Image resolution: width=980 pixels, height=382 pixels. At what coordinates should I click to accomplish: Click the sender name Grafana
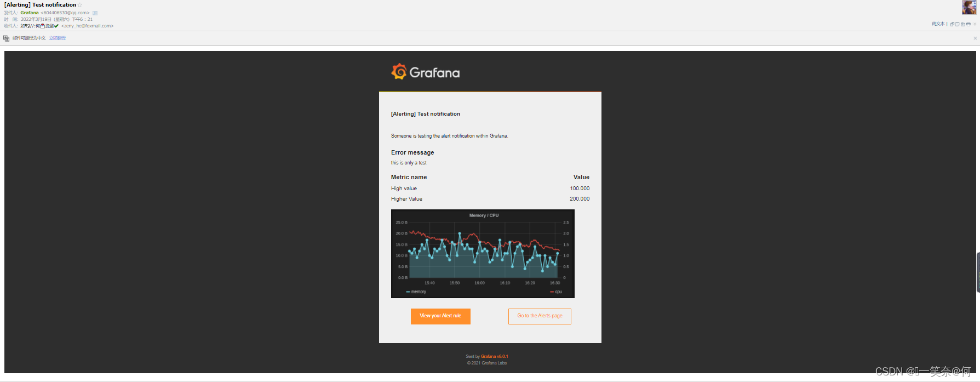pyautogui.click(x=30, y=13)
